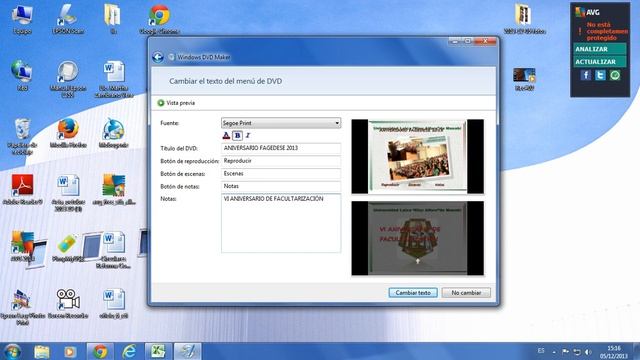Open the green tag desktop shortcut
640x360 pixels.
(68, 247)
